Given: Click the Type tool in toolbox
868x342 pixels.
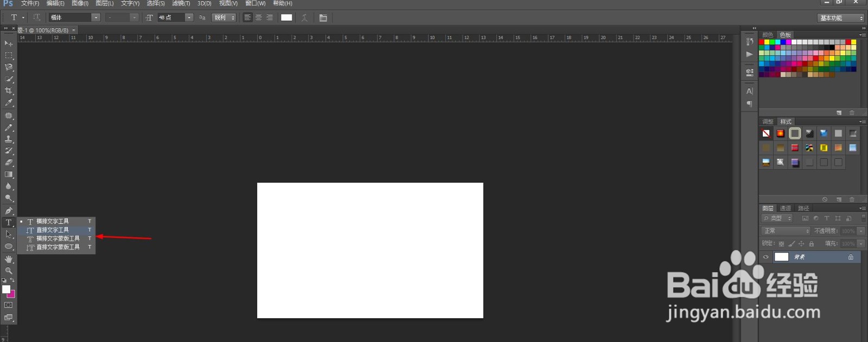Looking at the screenshot, I should 9,223.
